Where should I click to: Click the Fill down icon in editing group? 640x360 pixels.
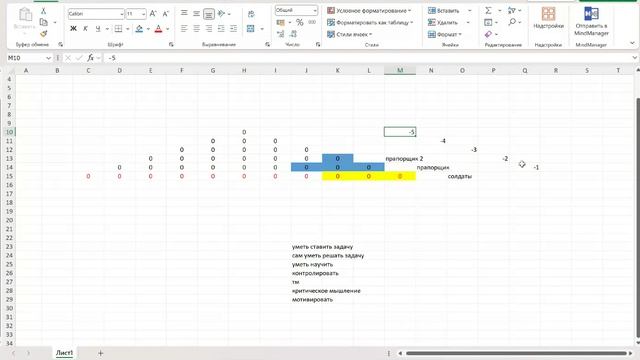tap(488, 22)
